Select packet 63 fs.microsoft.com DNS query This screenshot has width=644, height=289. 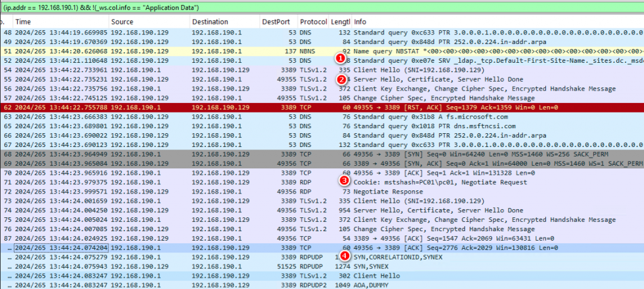(322, 117)
